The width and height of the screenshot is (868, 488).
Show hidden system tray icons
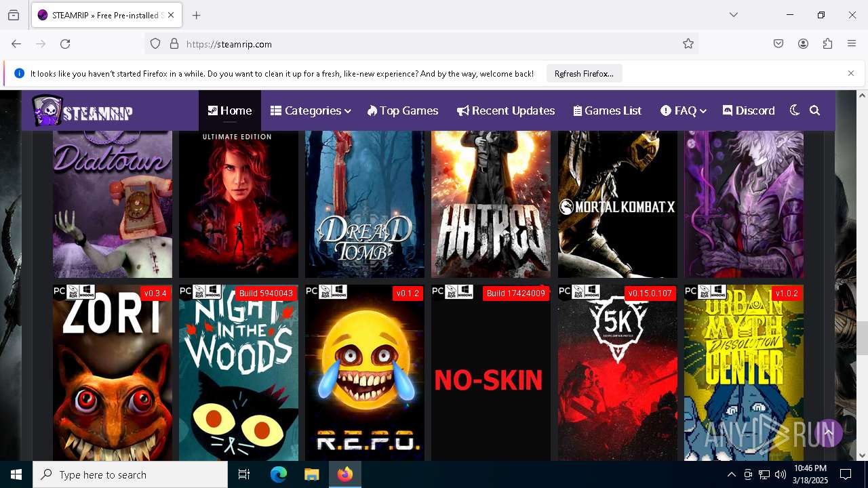731,474
